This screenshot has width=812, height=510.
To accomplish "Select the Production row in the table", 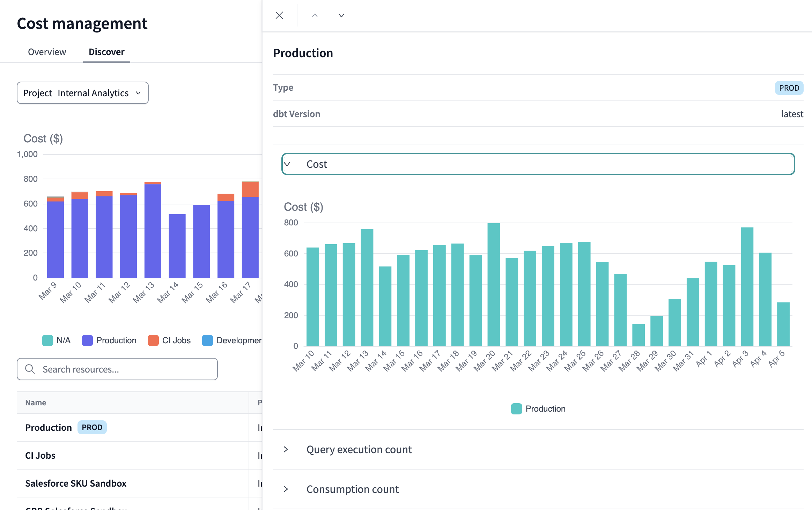I will 49,427.
